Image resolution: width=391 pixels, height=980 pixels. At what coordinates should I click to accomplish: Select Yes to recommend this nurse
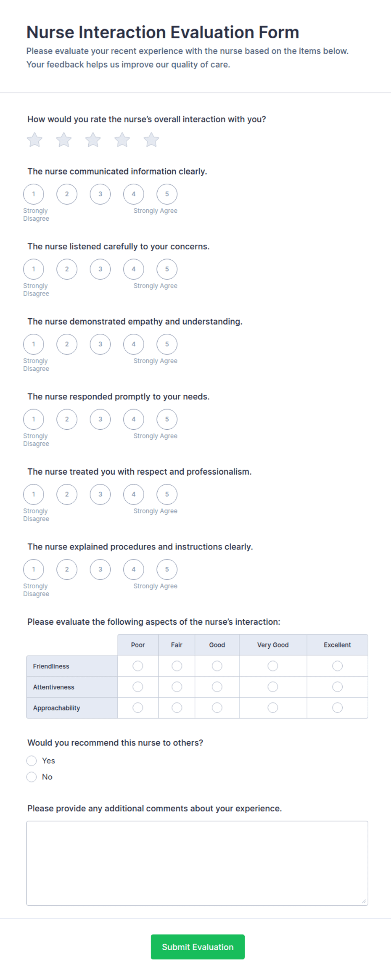[32, 761]
